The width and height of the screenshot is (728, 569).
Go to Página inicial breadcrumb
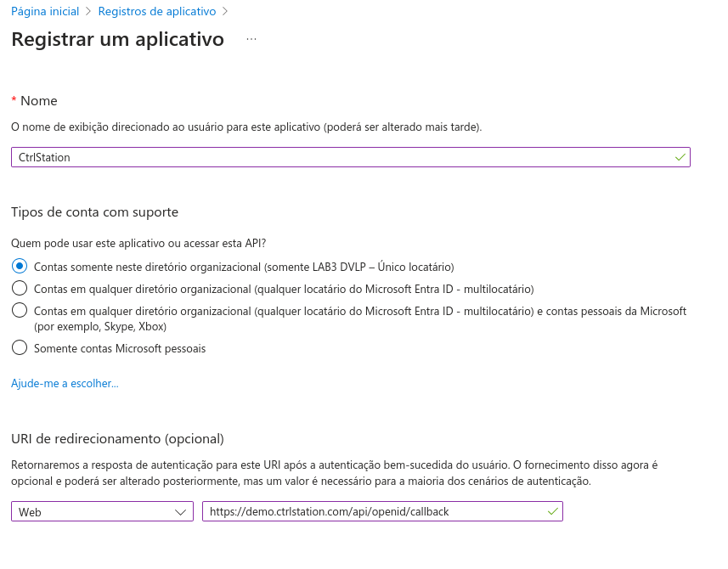45,12
